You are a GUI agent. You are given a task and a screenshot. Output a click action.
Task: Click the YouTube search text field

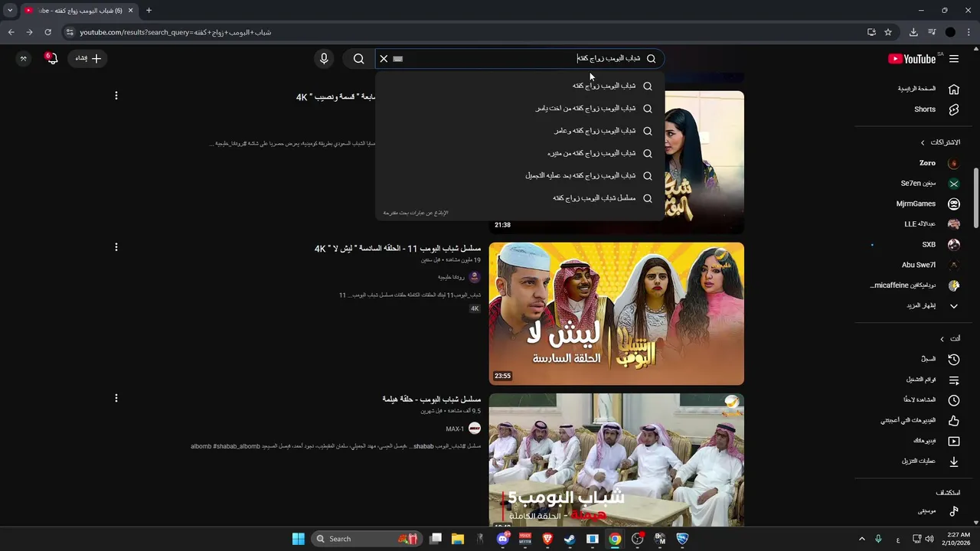521,59
